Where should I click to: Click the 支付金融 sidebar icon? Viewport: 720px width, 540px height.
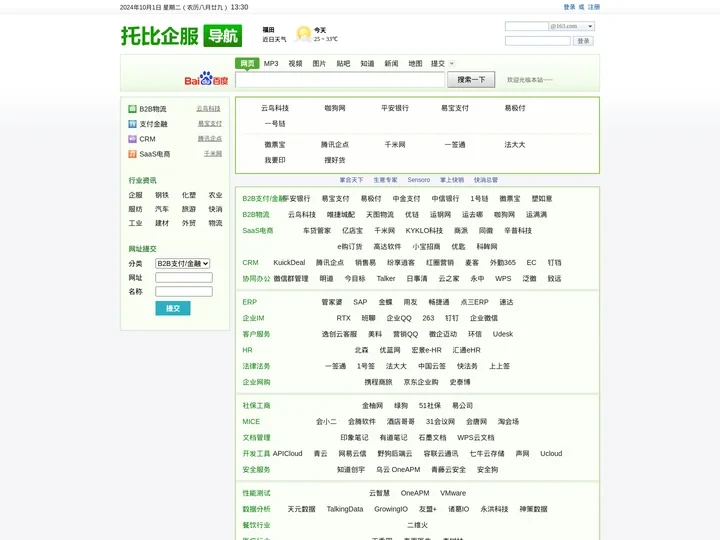click(132, 124)
